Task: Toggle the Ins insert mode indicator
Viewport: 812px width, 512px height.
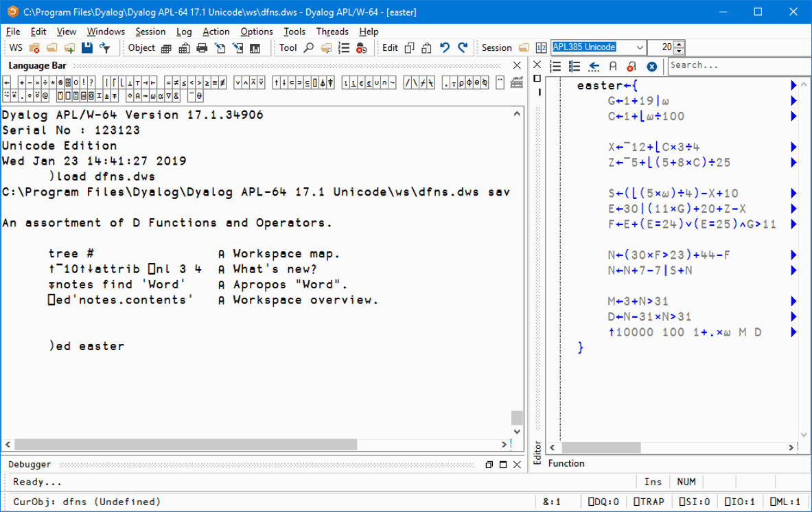Action: [653, 481]
